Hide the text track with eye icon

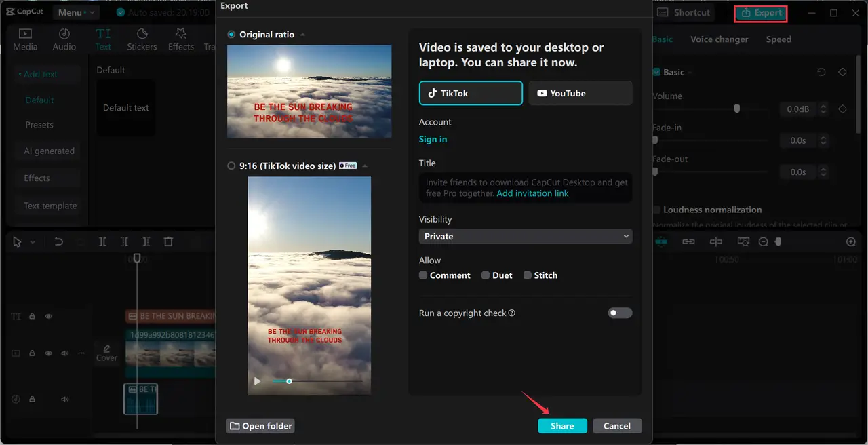tap(49, 316)
